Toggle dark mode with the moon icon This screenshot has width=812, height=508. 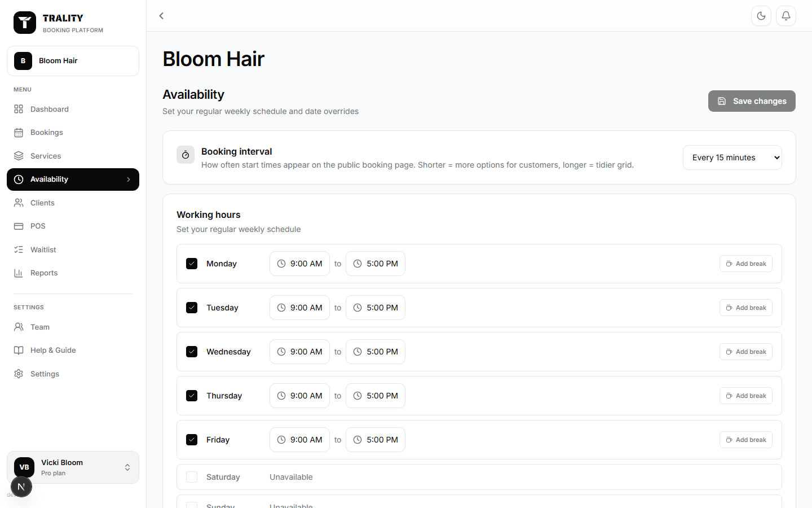pyautogui.click(x=761, y=16)
